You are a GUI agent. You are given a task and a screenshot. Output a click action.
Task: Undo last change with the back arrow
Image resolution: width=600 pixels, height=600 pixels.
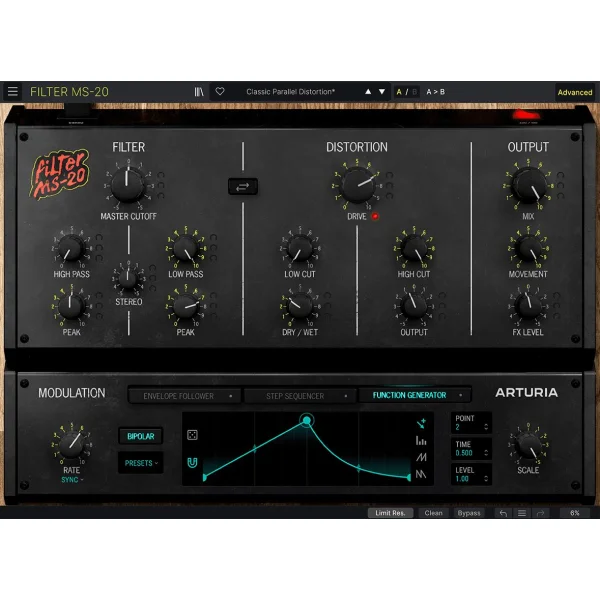pyautogui.click(x=503, y=513)
